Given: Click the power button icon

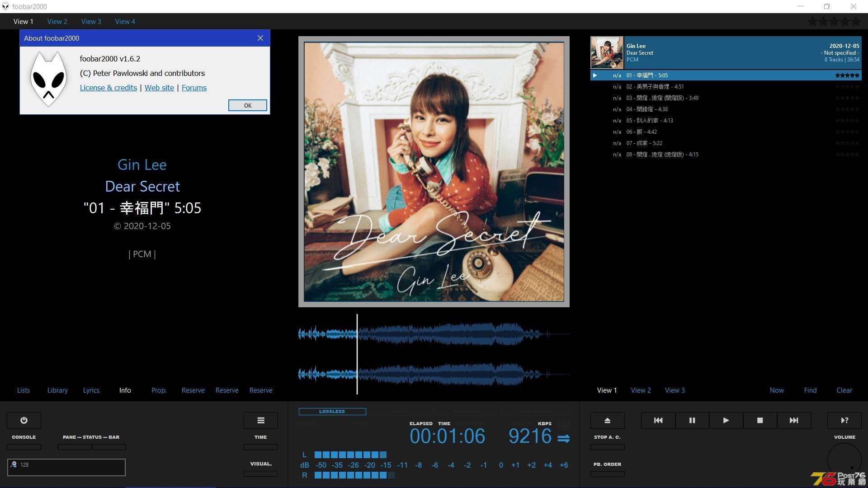Looking at the screenshot, I should [x=24, y=420].
